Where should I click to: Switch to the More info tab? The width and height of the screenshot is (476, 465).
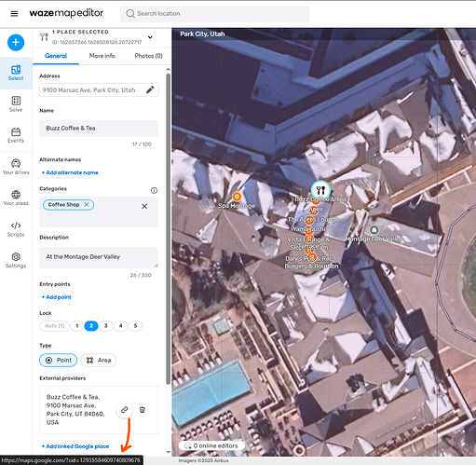click(102, 56)
